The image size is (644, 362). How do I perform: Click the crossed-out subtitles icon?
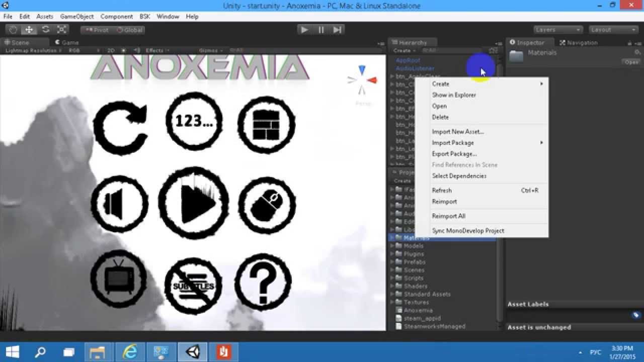tap(194, 285)
